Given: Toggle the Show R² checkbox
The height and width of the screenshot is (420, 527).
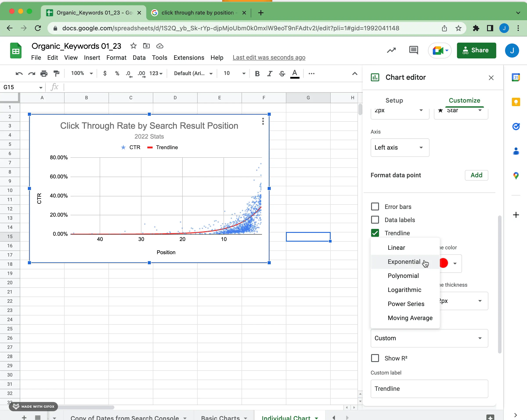Looking at the screenshot, I should pyautogui.click(x=375, y=358).
